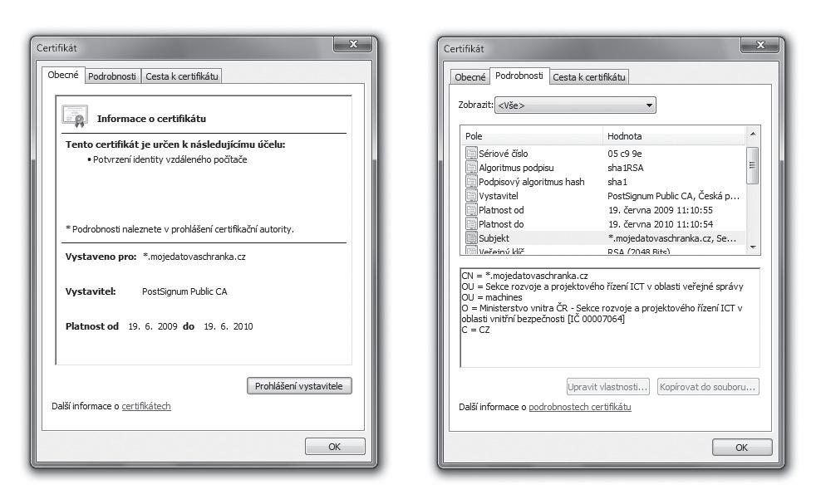Screen dimensions: 826x504
Task: Switch to Obecné tab in left window
Action: (x=62, y=75)
